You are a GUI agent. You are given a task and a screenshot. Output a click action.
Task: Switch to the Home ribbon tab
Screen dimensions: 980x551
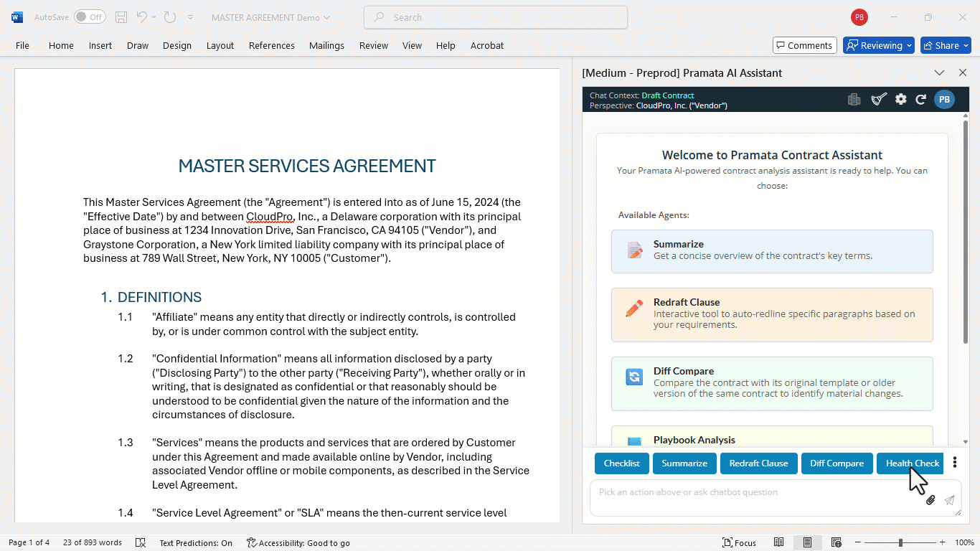[x=61, y=45]
